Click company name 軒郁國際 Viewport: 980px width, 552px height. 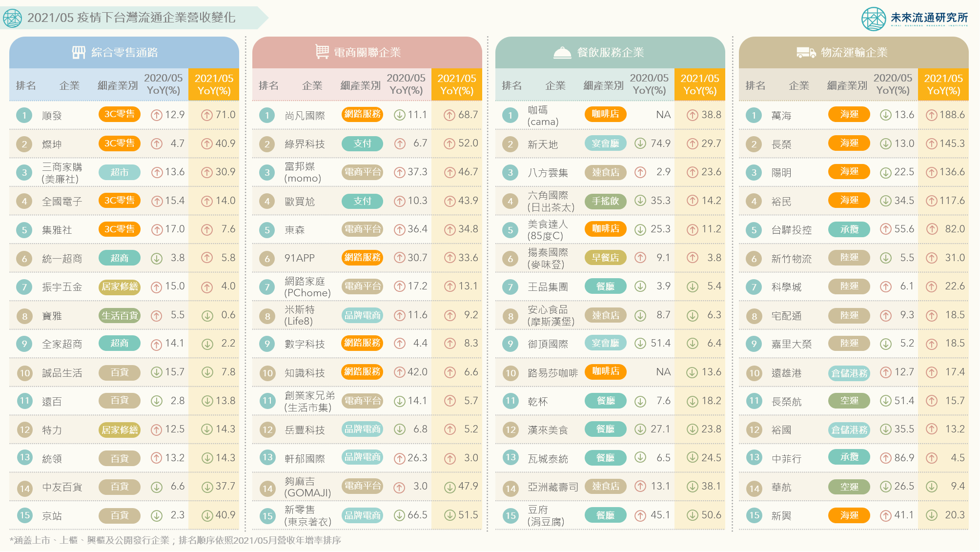(305, 459)
